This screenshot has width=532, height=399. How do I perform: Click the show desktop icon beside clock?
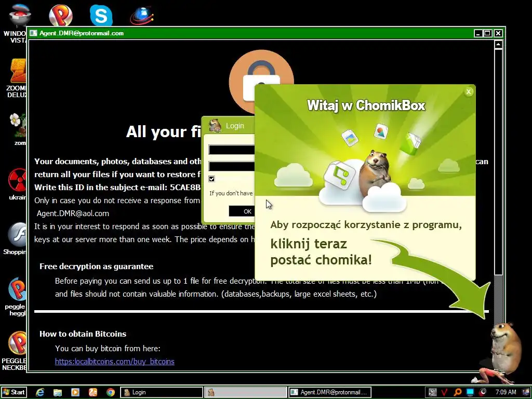click(526, 393)
